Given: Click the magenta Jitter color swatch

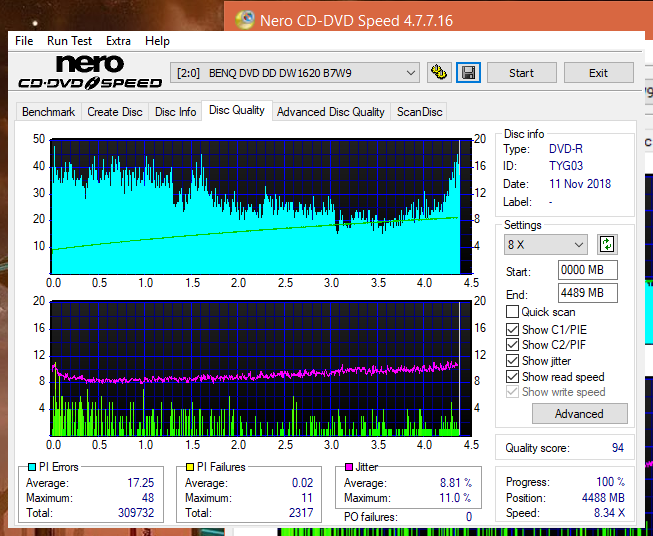Looking at the screenshot, I should tap(349, 467).
